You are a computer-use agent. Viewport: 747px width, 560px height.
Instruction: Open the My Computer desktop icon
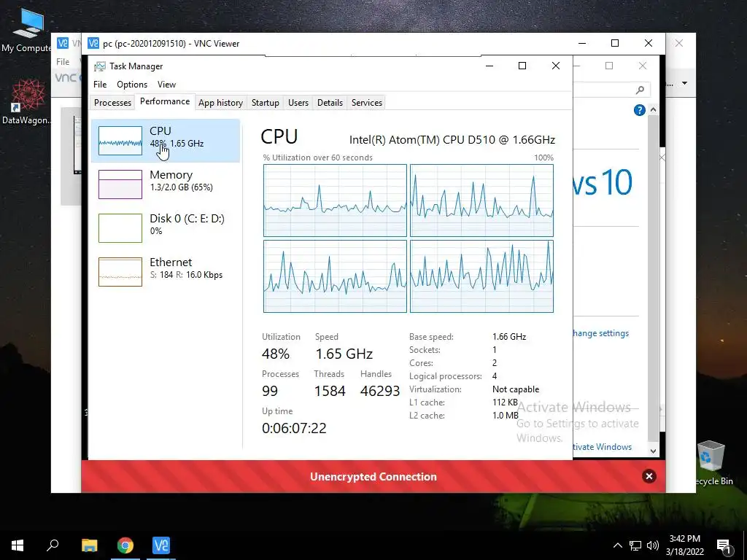pyautogui.click(x=26, y=31)
